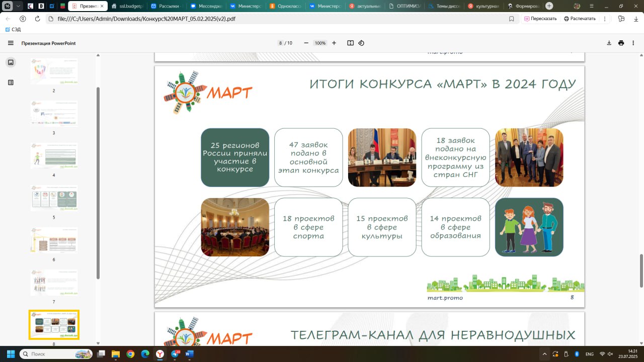Click the fit-to-page icon
The height and width of the screenshot is (362, 644).
pyautogui.click(x=351, y=43)
